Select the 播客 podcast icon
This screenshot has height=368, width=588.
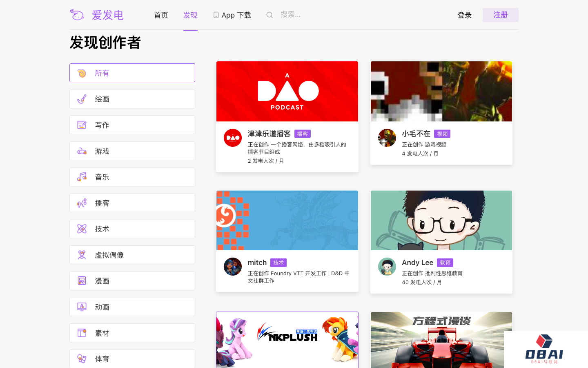point(82,203)
